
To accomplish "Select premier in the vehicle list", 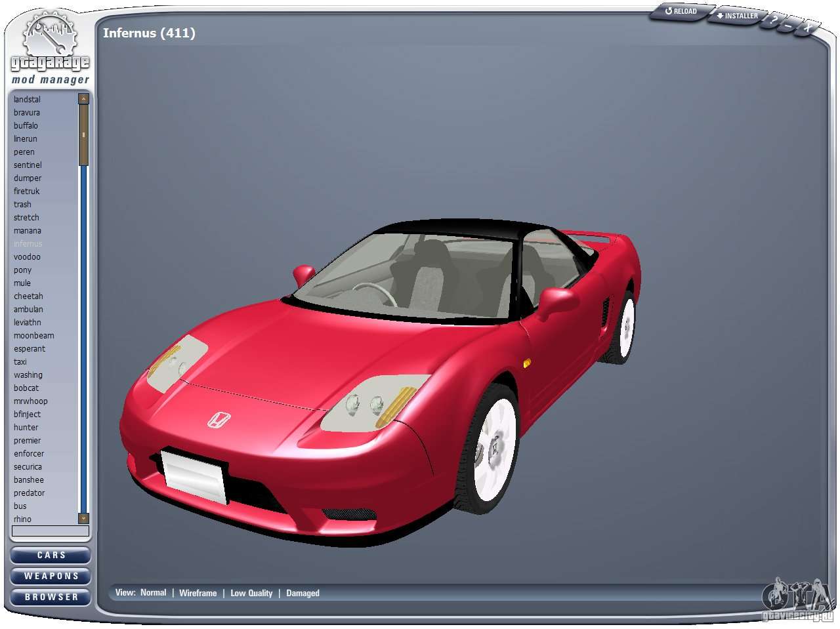I will pos(27,441).
